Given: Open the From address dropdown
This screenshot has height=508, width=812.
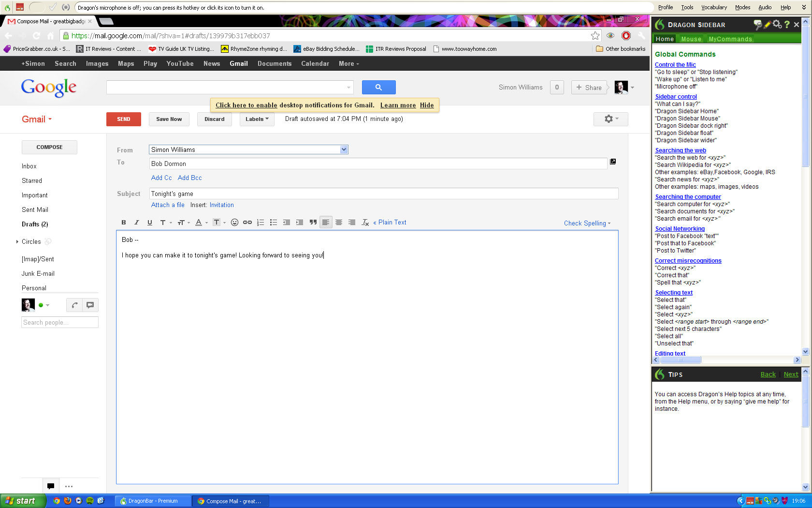Looking at the screenshot, I should click(344, 149).
